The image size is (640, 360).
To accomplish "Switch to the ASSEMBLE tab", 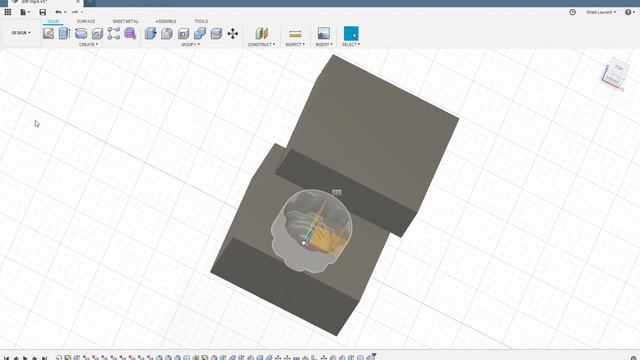I will tap(166, 21).
